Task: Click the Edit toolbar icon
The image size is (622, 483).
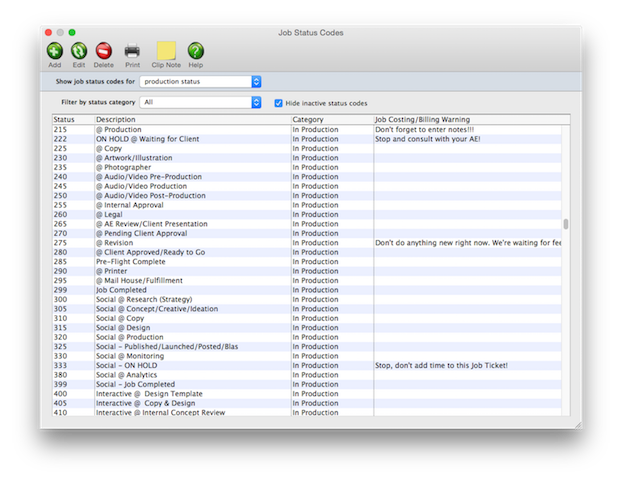Action: [x=79, y=50]
